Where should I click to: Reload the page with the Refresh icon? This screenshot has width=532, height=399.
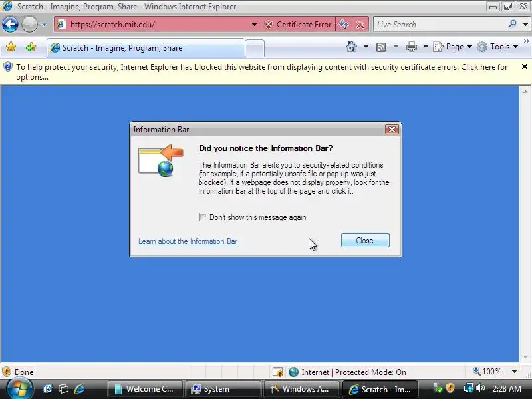click(344, 25)
